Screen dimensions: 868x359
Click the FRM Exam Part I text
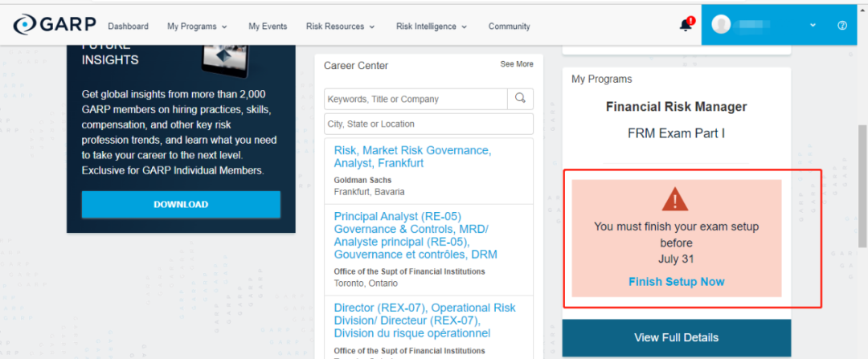pyautogui.click(x=677, y=133)
